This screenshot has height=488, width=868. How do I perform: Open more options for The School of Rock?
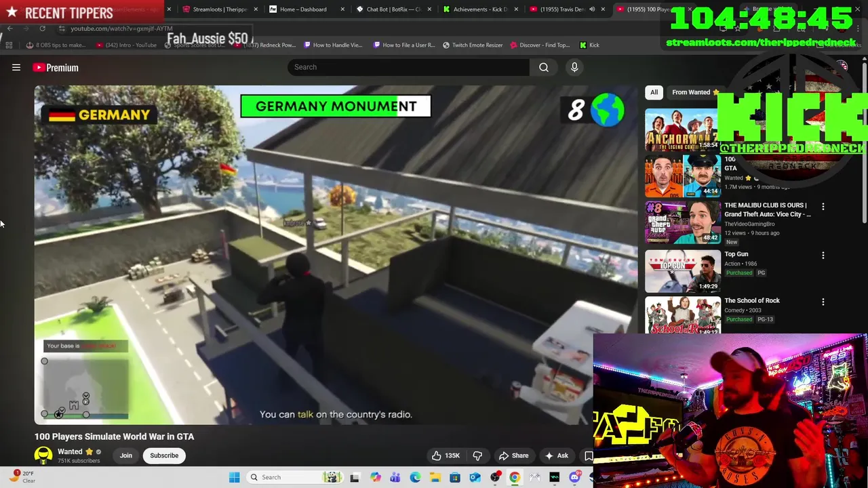(823, 302)
